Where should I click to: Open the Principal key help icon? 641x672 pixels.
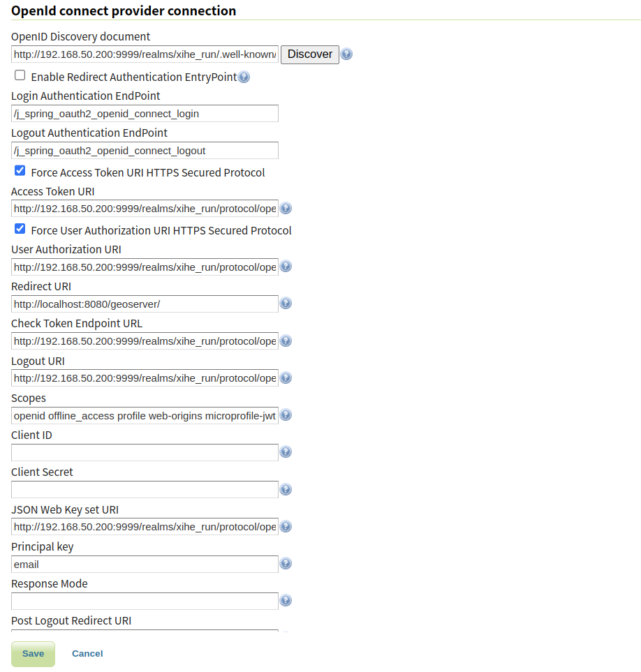[x=286, y=564]
